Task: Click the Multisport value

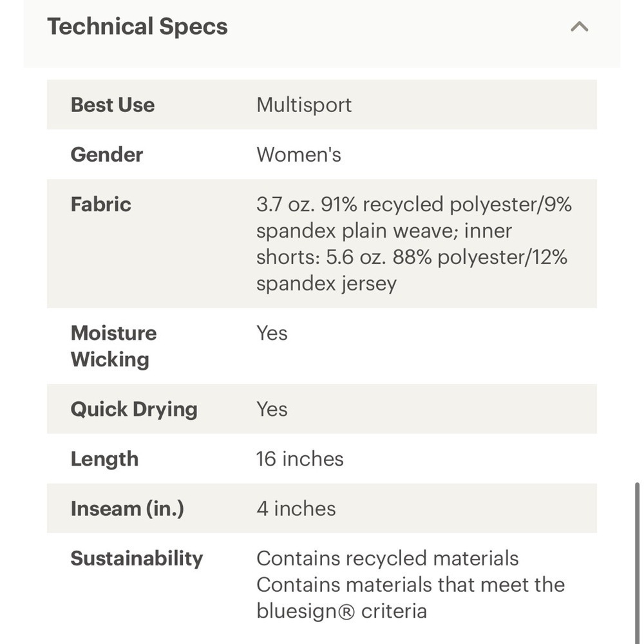Action: pos(304,105)
